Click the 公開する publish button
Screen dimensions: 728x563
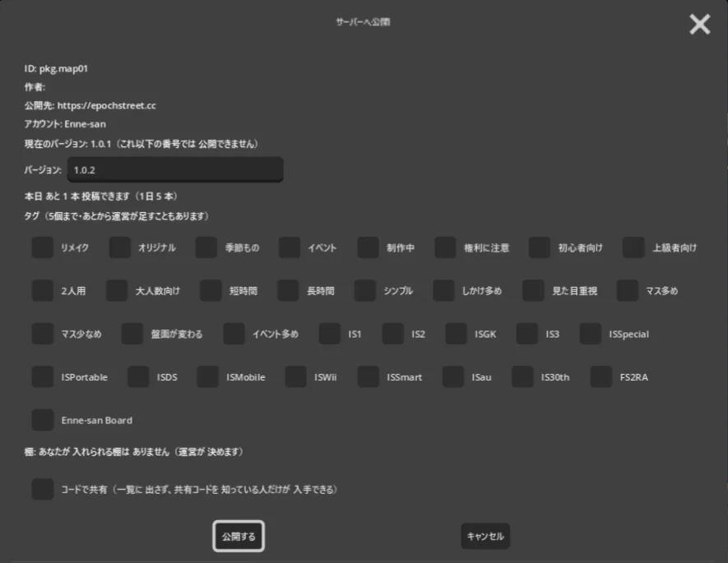coord(239,536)
